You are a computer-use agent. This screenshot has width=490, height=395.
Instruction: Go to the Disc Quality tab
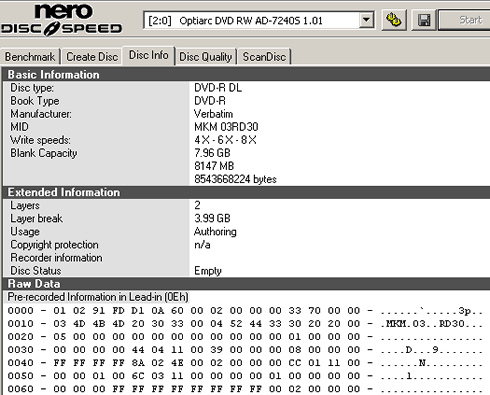click(205, 57)
